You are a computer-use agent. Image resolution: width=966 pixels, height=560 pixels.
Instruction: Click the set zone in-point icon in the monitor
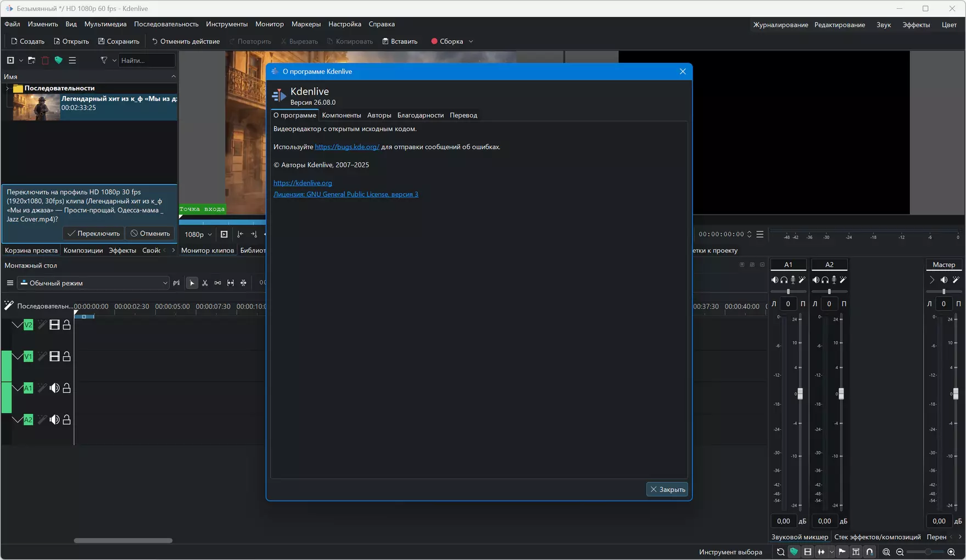pyautogui.click(x=240, y=234)
